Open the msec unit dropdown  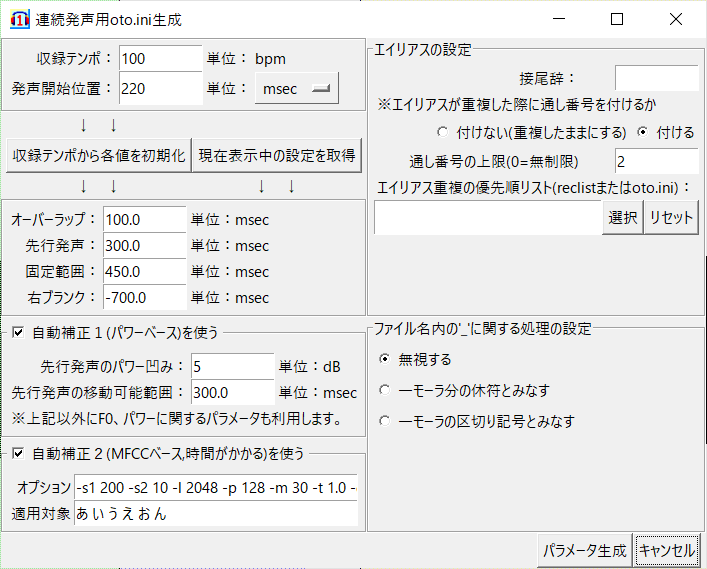pyautogui.click(x=296, y=88)
